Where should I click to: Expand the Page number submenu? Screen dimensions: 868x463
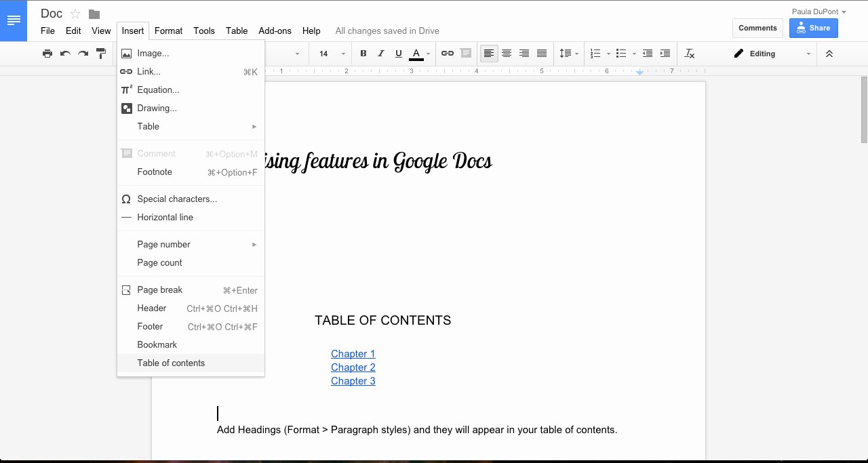191,244
